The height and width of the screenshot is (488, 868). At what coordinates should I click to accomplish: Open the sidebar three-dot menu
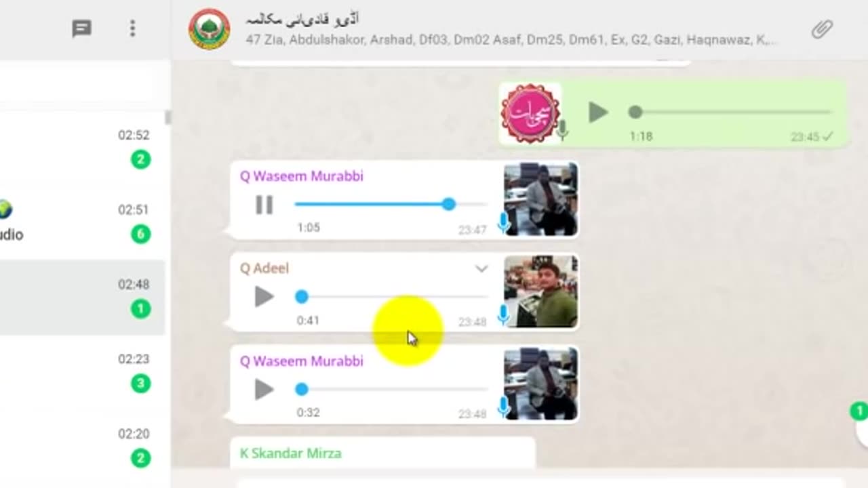click(x=132, y=28)
